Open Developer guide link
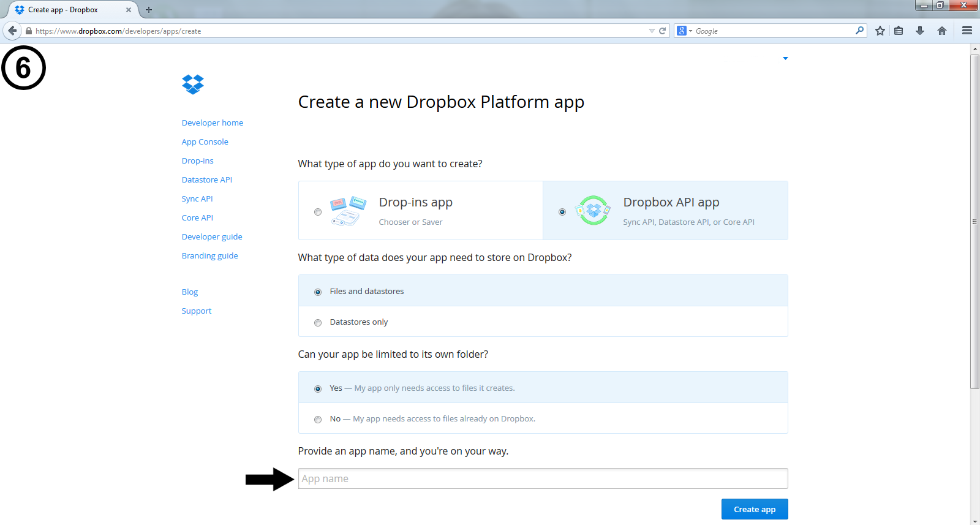 pos(212,236)
